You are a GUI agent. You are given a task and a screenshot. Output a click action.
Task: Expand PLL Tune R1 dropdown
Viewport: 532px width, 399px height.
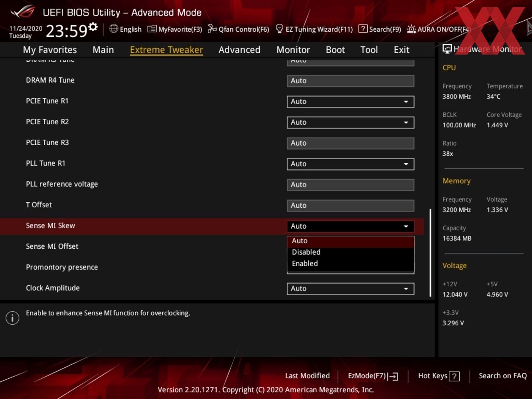350,164
